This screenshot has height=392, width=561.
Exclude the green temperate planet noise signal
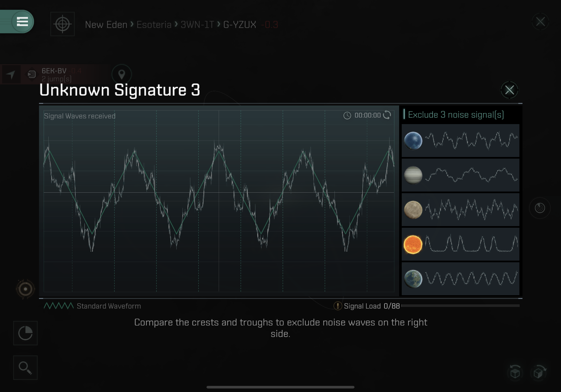460,279
